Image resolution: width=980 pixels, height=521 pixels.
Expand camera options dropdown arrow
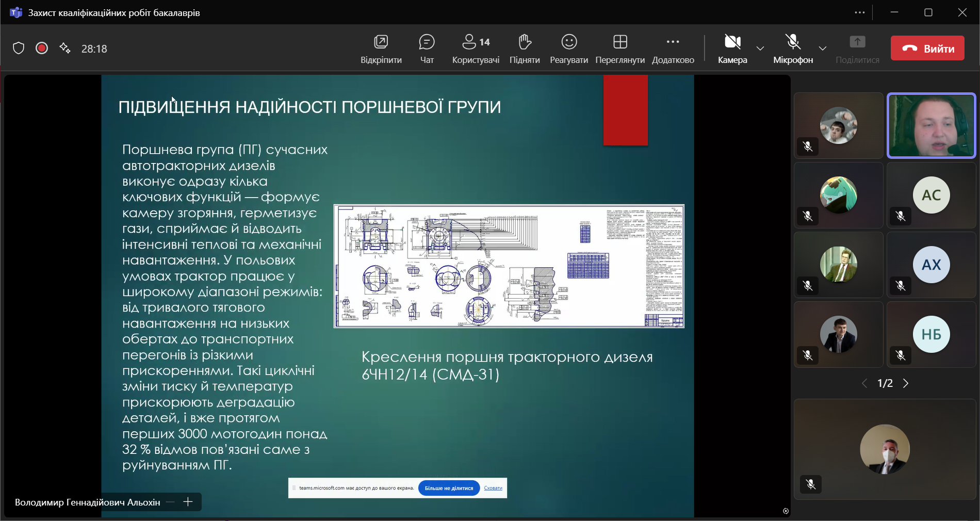(760, 48)
